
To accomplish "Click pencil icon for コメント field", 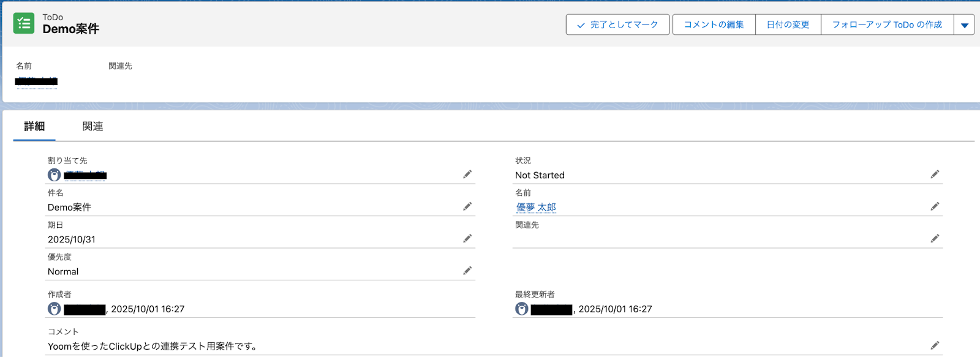I will (x=935, y=345).
